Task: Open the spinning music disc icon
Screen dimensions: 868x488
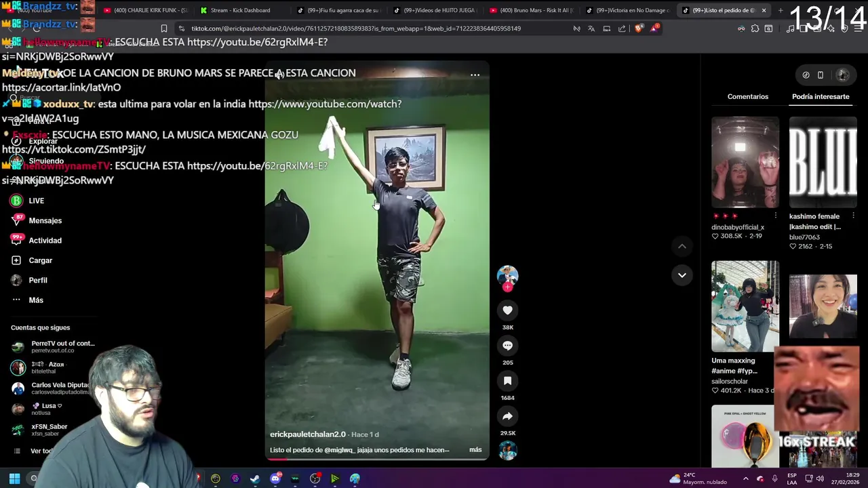Action: (507, 450)
